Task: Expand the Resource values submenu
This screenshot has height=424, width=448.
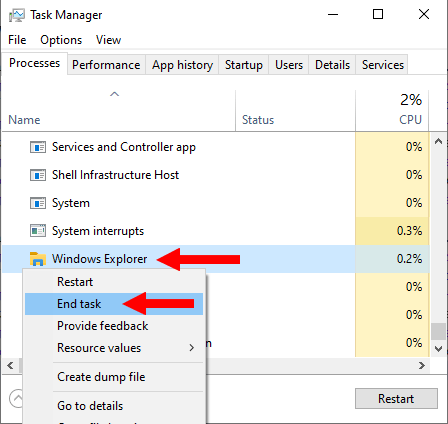Action: point(114,348)
